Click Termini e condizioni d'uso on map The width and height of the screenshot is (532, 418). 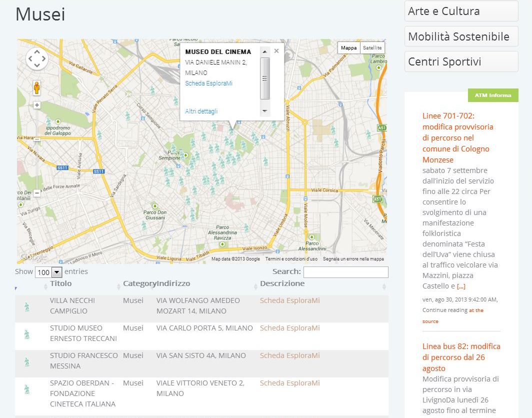click(x=291, y=259)
